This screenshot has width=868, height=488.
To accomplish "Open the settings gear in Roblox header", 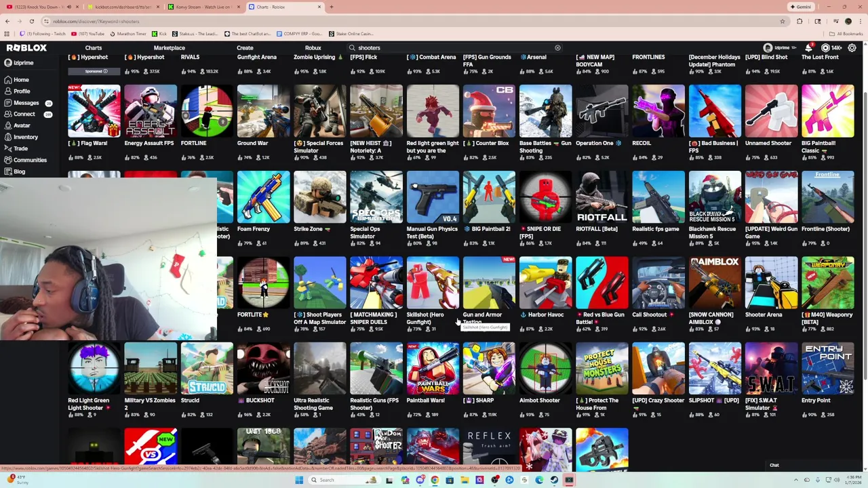I will tap(852, 48).
